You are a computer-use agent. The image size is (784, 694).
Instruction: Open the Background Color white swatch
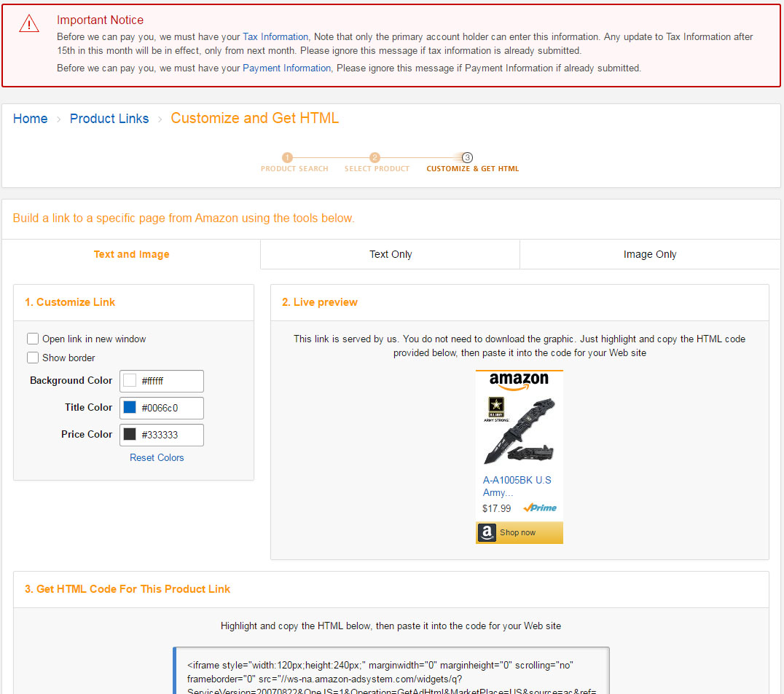[x=130, y=381]
